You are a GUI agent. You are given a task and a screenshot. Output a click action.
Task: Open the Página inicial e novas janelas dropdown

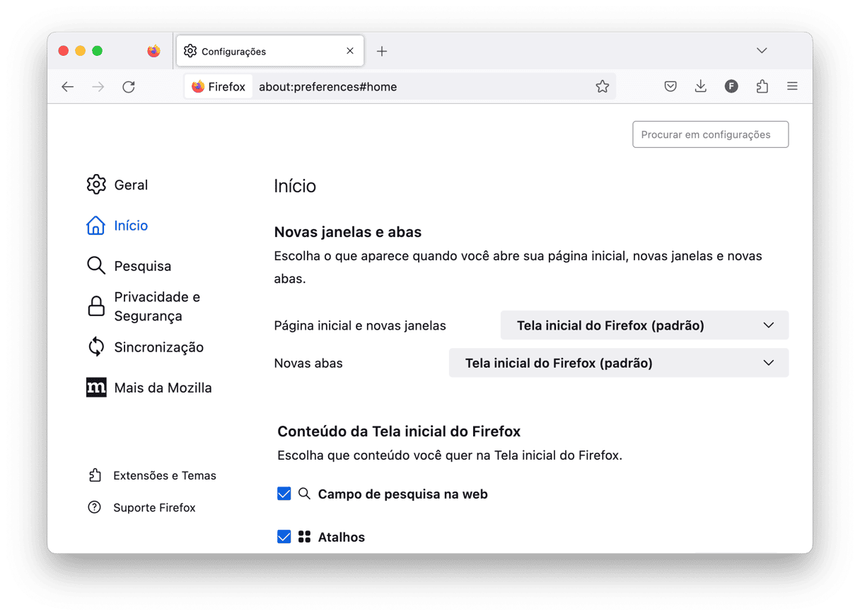644,325
